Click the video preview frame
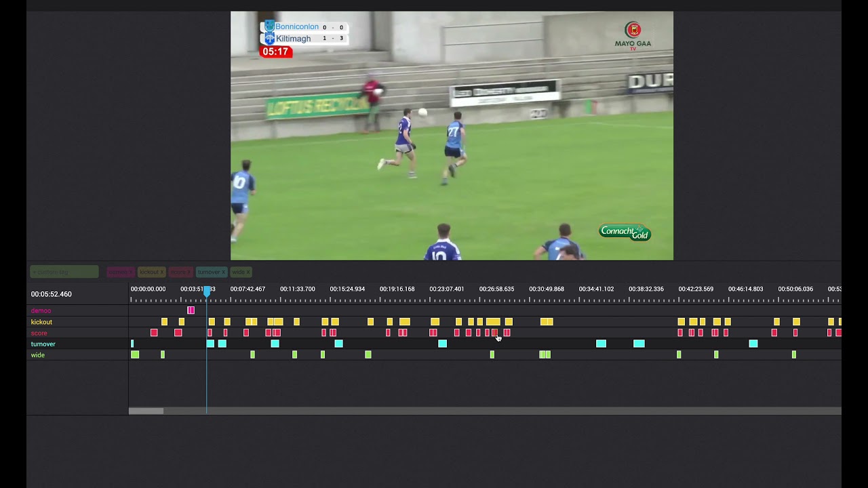The width and height of the screenshot is (868, 488). pos(452,136)
